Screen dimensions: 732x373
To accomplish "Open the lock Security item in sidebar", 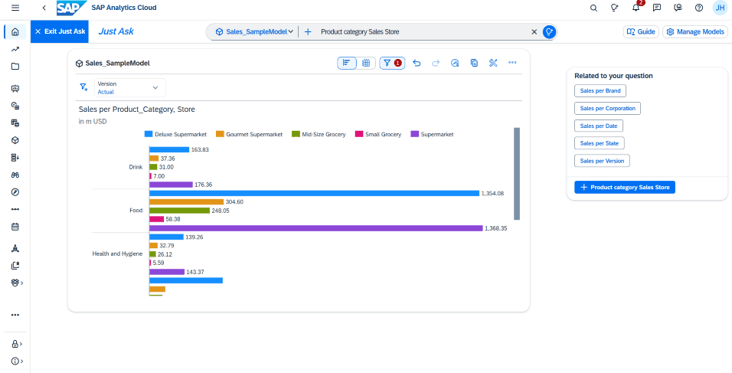I will [16, 344].
